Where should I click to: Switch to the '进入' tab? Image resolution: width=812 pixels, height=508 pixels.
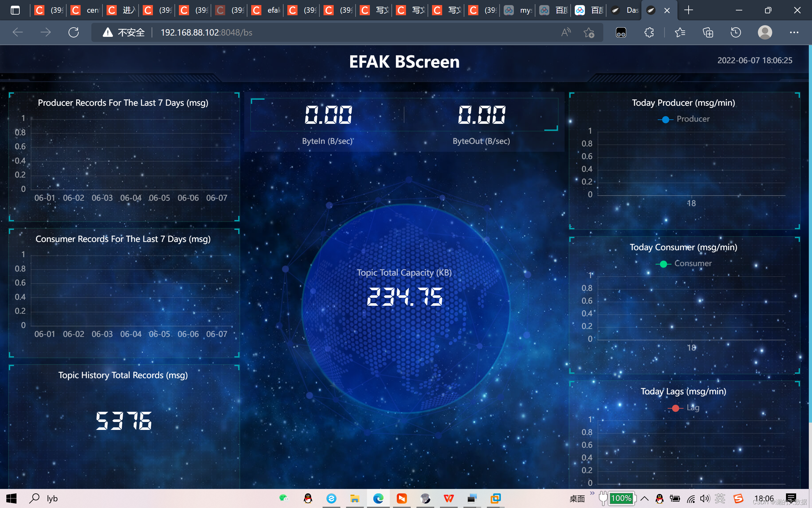[x=121, y=10]
